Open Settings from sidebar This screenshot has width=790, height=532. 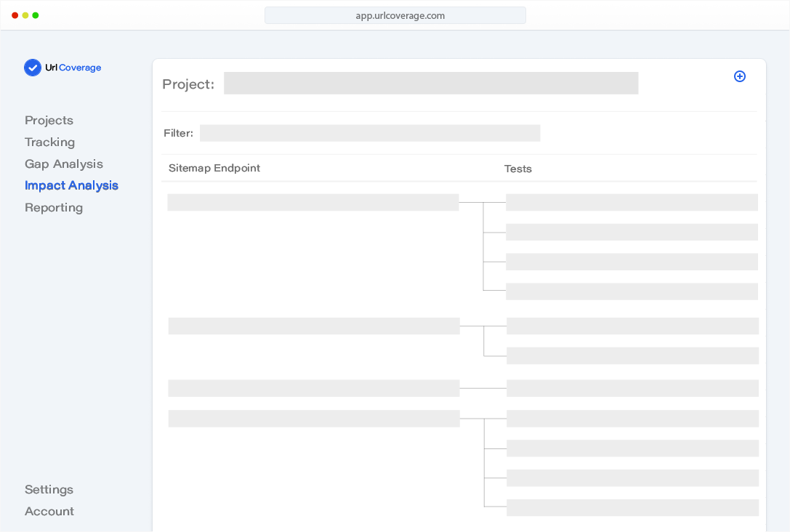[49, 489]
